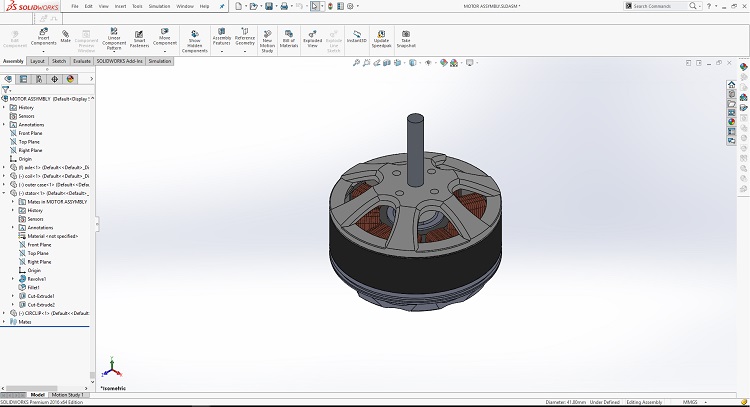Switch to the SOLIDWORKS Add-Ins tab
750x407 pixels.
(120, 61)
